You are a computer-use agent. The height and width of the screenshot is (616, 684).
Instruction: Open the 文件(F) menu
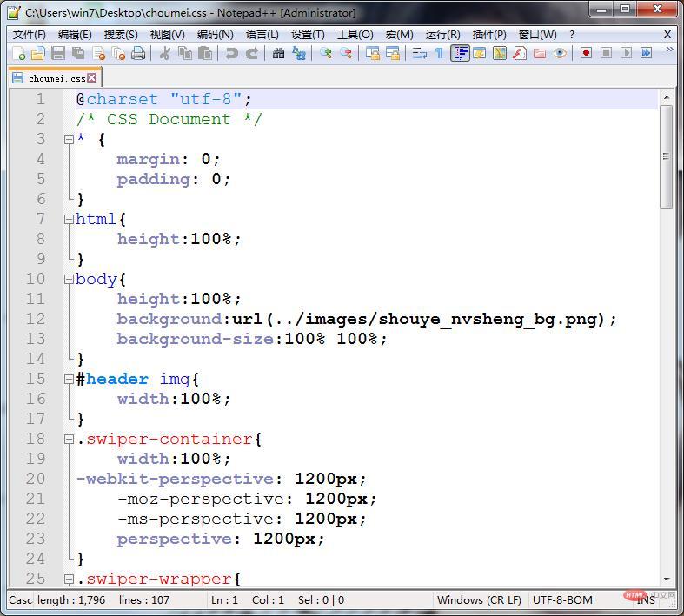point(30,35)
